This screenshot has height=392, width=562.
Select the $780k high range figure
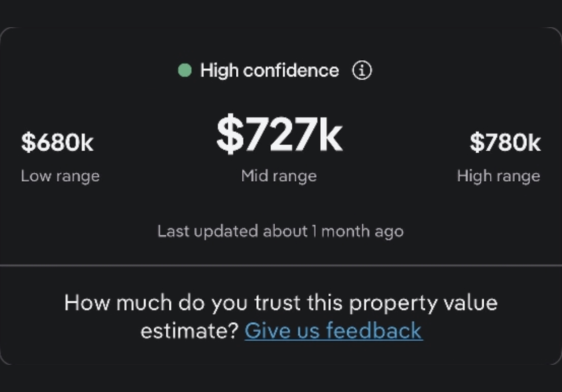pyautogui.click(x=503, y=142)
